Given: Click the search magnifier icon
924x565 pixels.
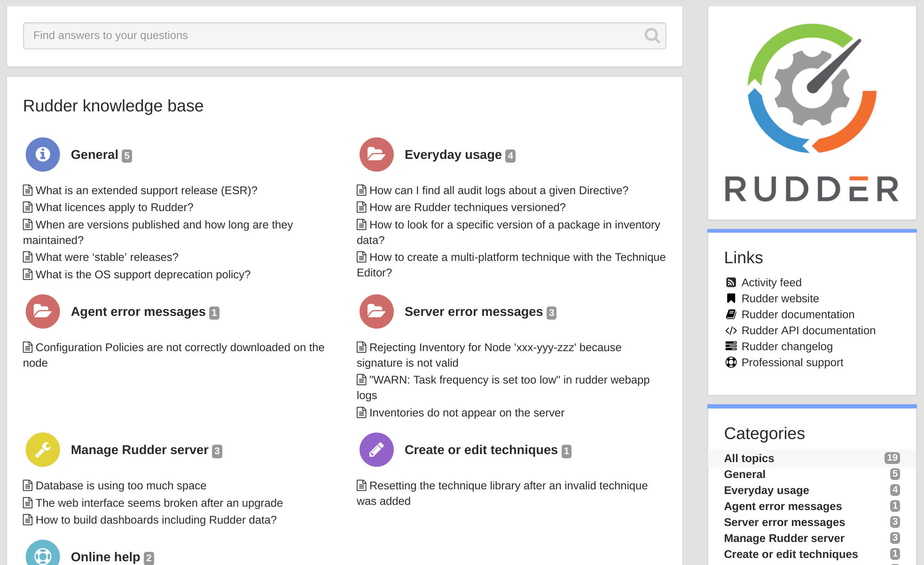Looking at the screenshot, I should coord(652,35).
